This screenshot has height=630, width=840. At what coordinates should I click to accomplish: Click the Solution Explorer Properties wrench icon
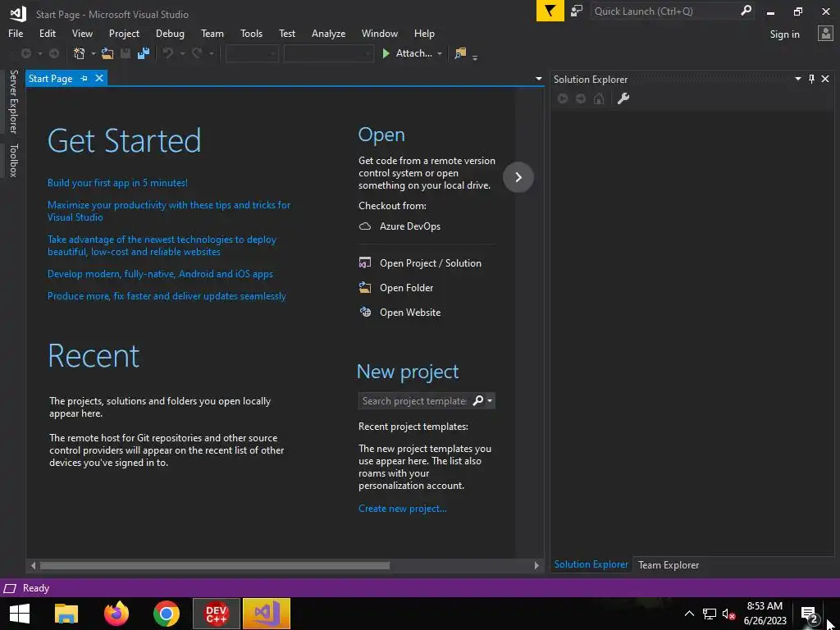623,98
